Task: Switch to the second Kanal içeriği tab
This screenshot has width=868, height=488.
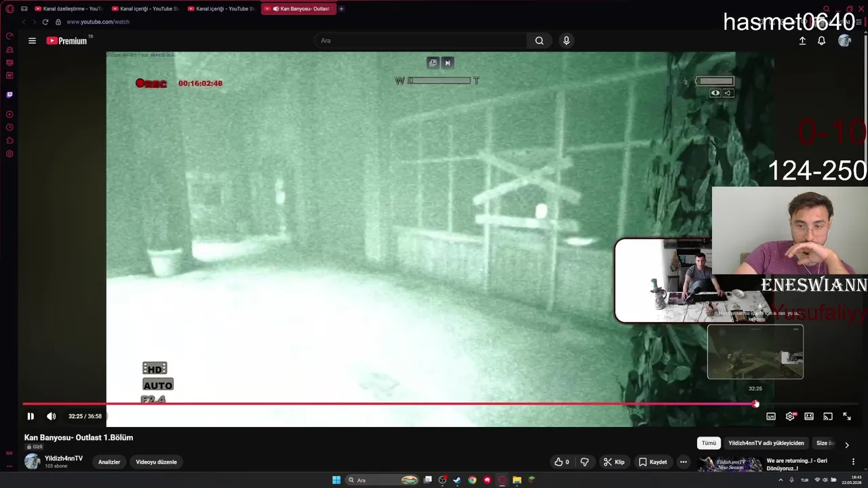Action: click(x=144, y=9)
